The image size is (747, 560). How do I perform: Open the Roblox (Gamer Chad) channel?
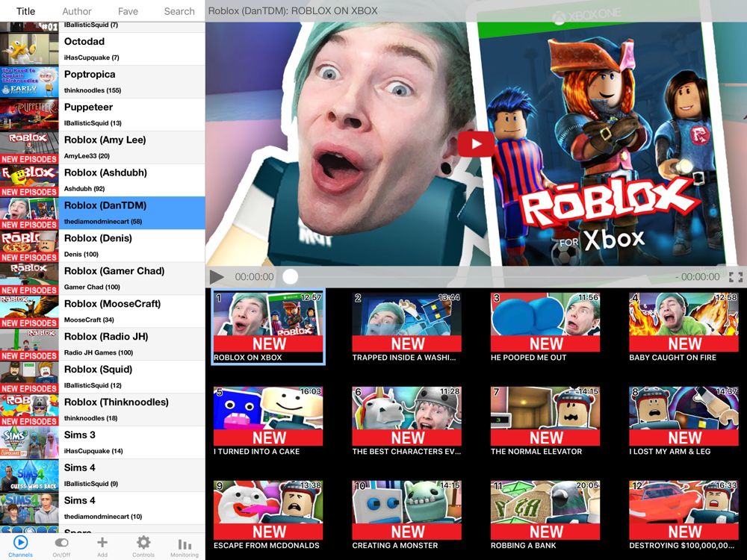(x=102, y=279)
